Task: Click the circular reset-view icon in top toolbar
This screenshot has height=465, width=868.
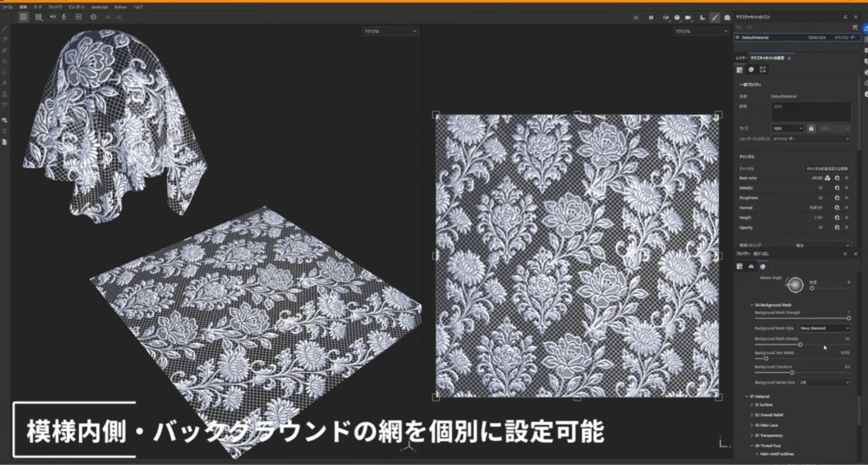Action: tap(93, 17)
